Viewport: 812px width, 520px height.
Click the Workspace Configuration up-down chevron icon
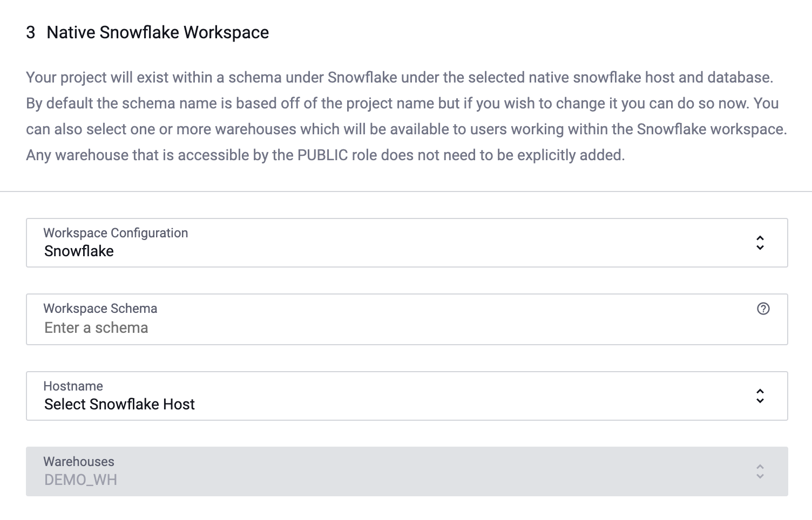[760, 243]
